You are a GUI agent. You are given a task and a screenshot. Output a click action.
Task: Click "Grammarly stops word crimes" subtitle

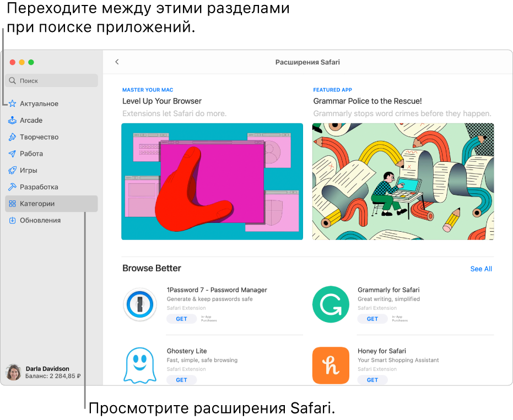tap(402, 113)
